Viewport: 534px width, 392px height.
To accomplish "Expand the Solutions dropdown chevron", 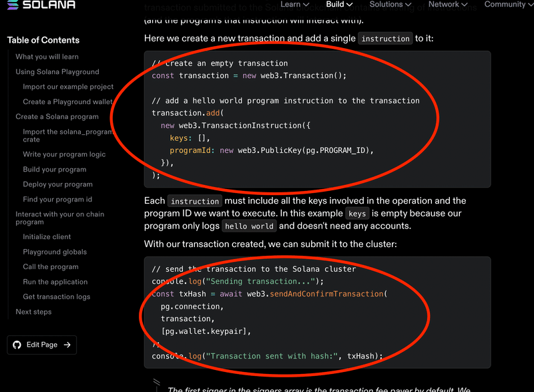I will (408, 5).
